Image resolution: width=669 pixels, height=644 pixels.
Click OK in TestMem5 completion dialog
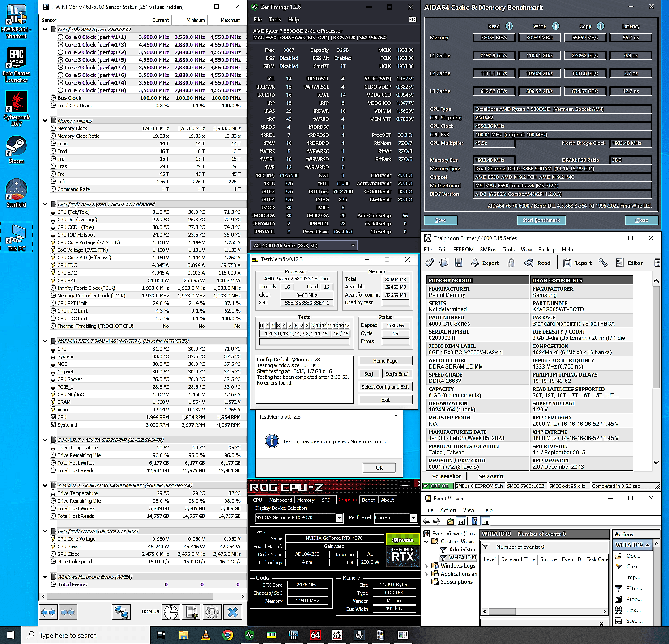(x=379, y=468)
